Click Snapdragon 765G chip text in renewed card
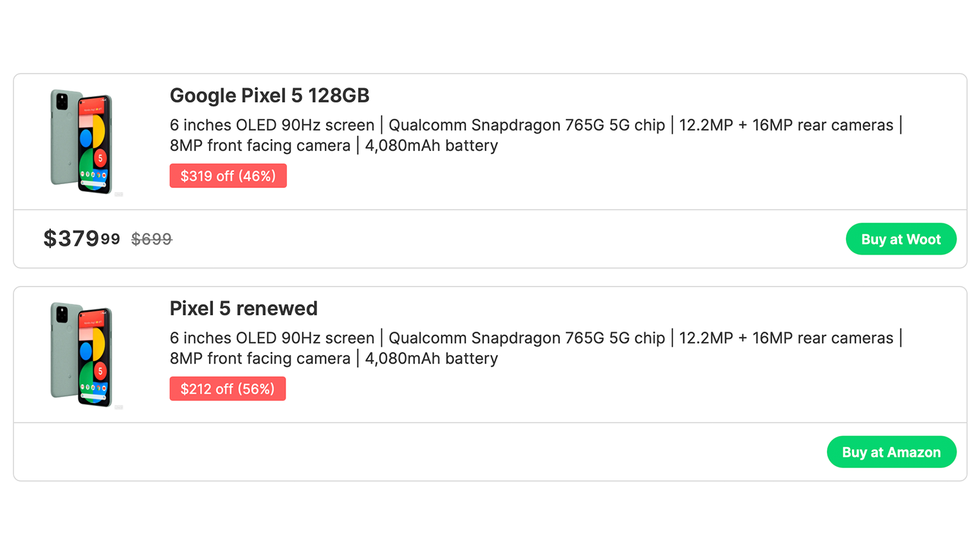The width and height of the screenshot is (980, 551). click(527, 338)
